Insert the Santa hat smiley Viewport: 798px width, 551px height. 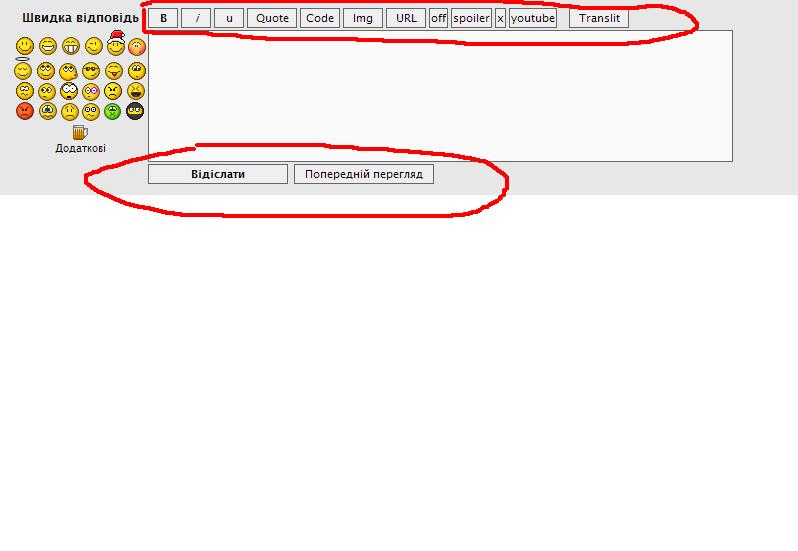click(116, 43)
